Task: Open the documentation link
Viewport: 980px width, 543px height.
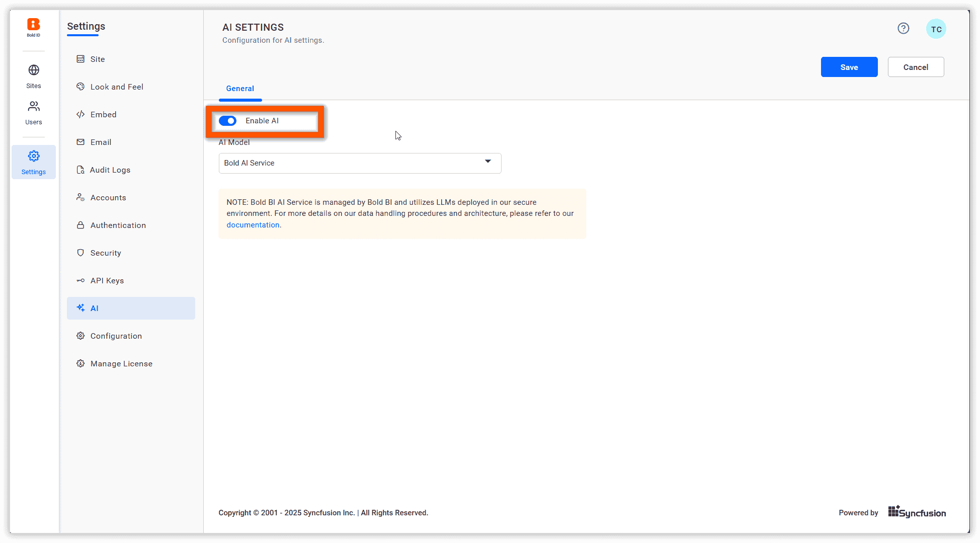Action: tap(253, 225)
